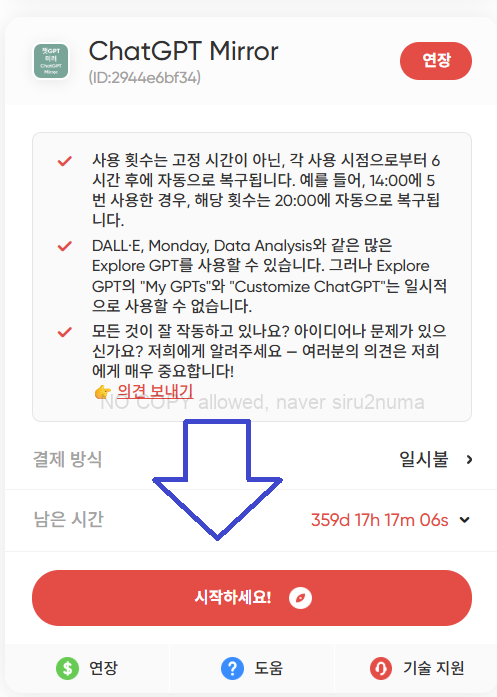Open 결제 방식 chevron arrow
This screenshot has height=697, width=497.
[x=469, y=460]
